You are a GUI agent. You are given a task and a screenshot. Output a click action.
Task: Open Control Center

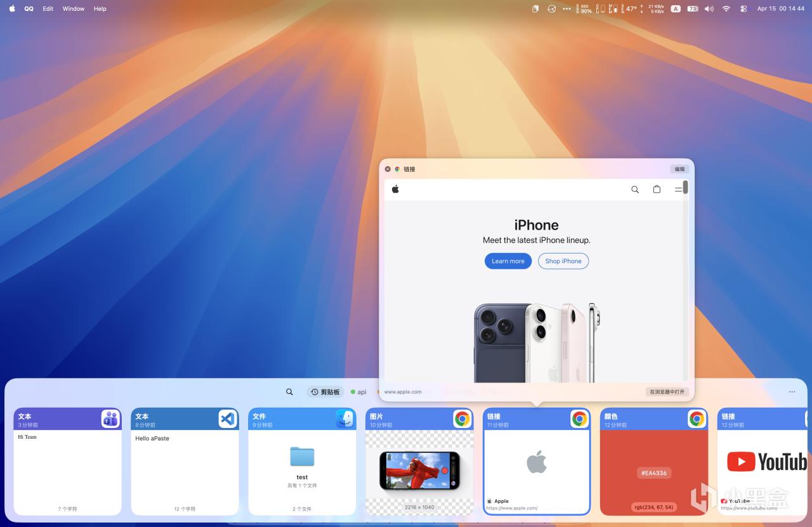click(743, 9)
